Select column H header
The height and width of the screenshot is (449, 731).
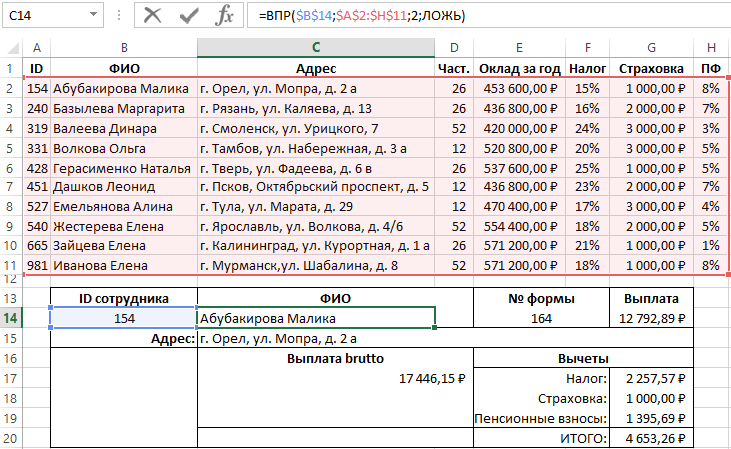[x=711, y=48]
